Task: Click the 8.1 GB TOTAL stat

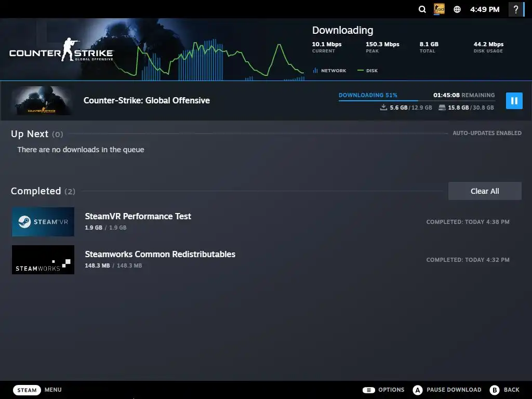Action: pos(429,47)
